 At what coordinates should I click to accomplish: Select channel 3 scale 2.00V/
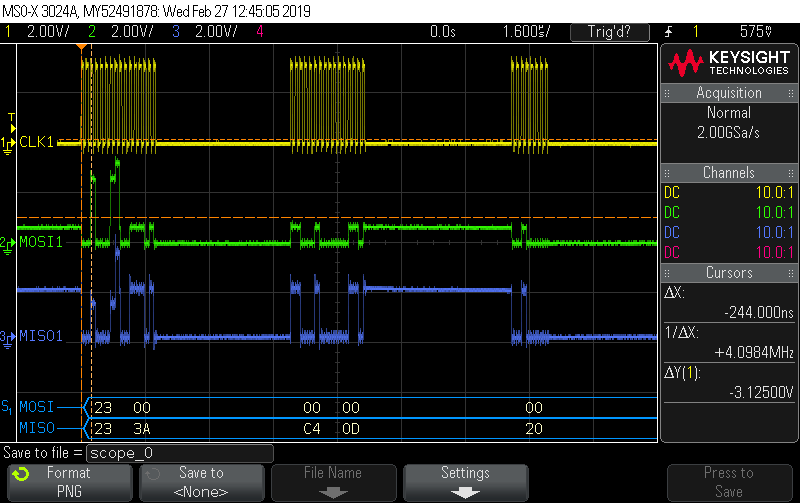click(x=216, y=32)
